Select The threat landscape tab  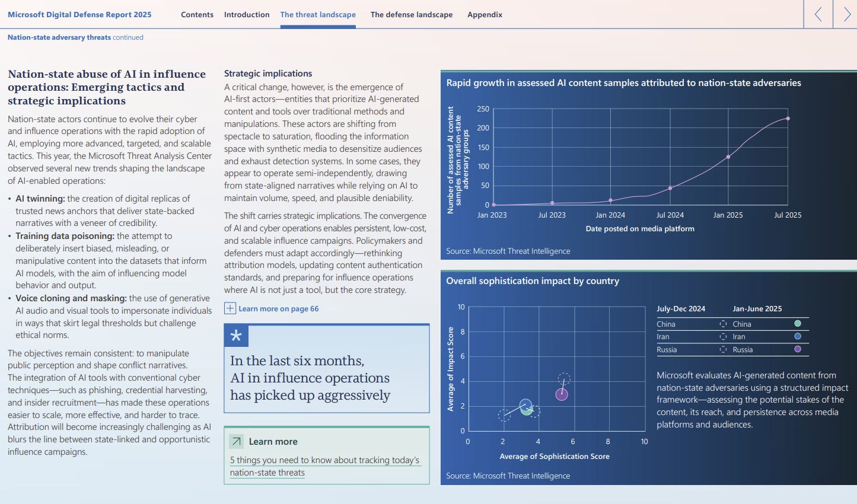(318, 15)
